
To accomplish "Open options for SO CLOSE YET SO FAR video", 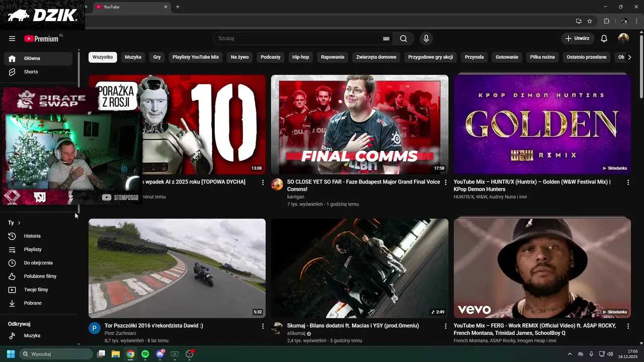I will (445, 183).
